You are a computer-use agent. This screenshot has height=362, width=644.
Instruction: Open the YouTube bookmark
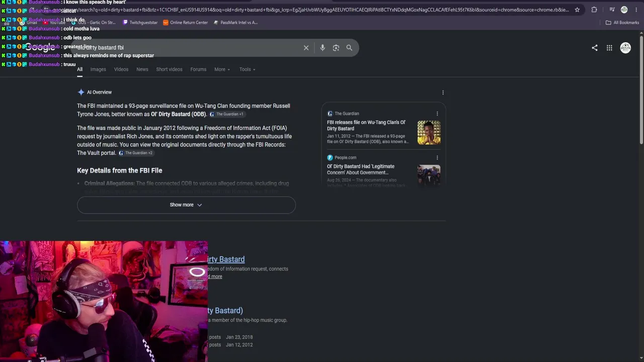pyautogui.click(x=54, y=23)
